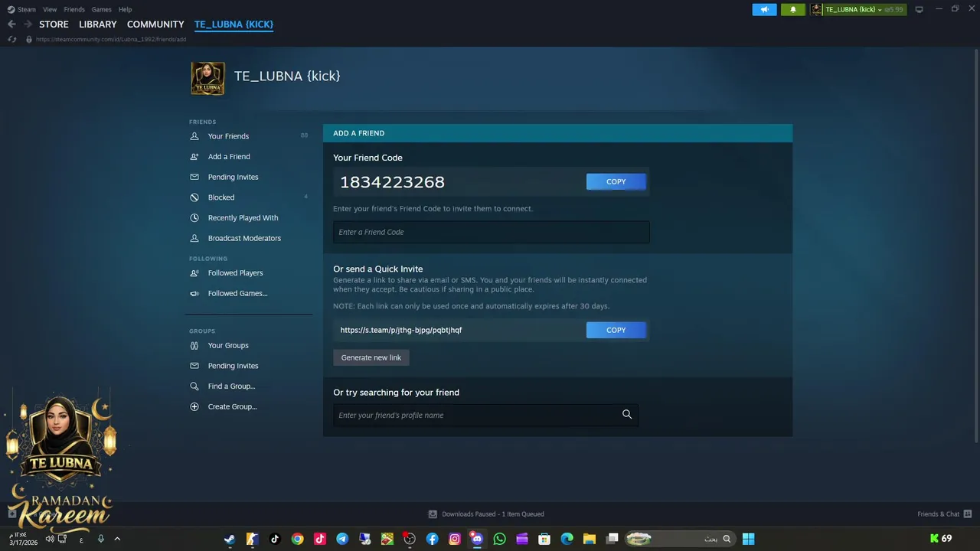Click the microphone icon in system tray

100,539
